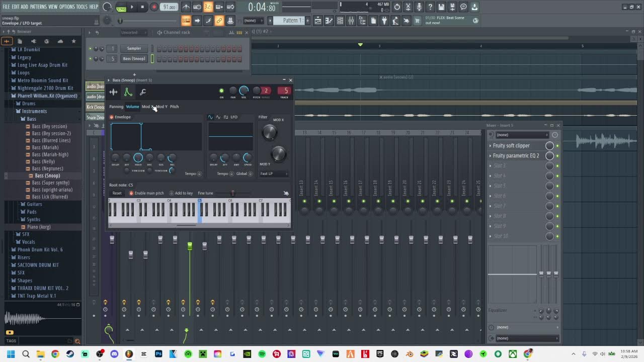Open the miscellaneous functions wrench tab
The image size is (644, 362).
tap(143, 92)
